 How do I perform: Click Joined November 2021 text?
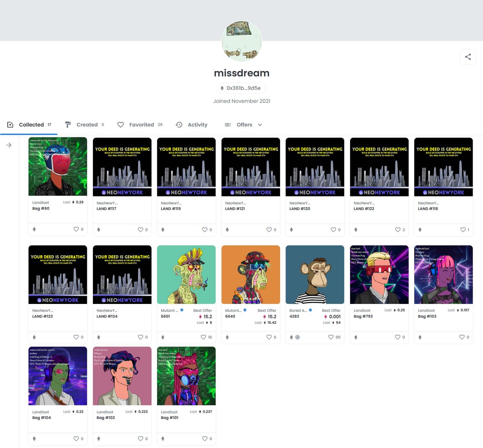pos(242,101)
